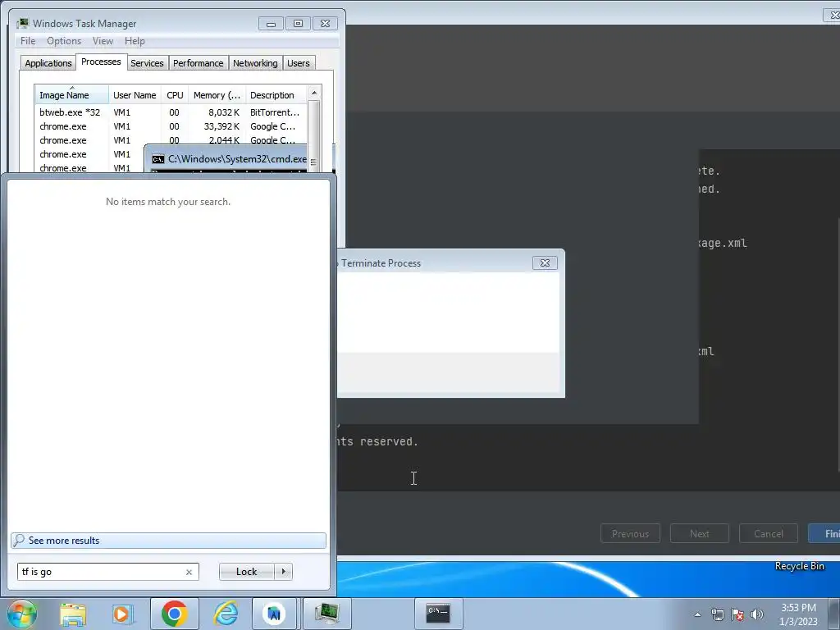The height and width of the screenshot is (630, 840).
Task: Switch to Task Manager taskbar icon
Action: point(326,614)
